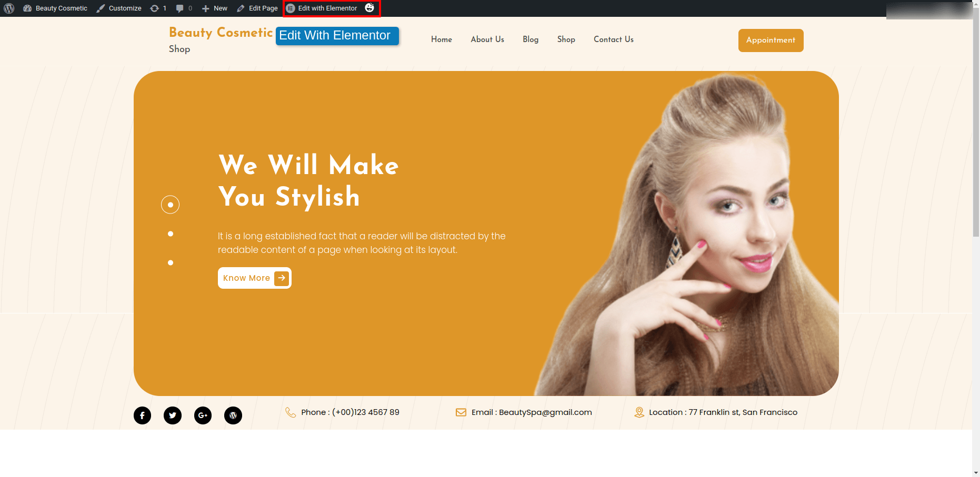Open the comments bubble icon

click(180, 8)
